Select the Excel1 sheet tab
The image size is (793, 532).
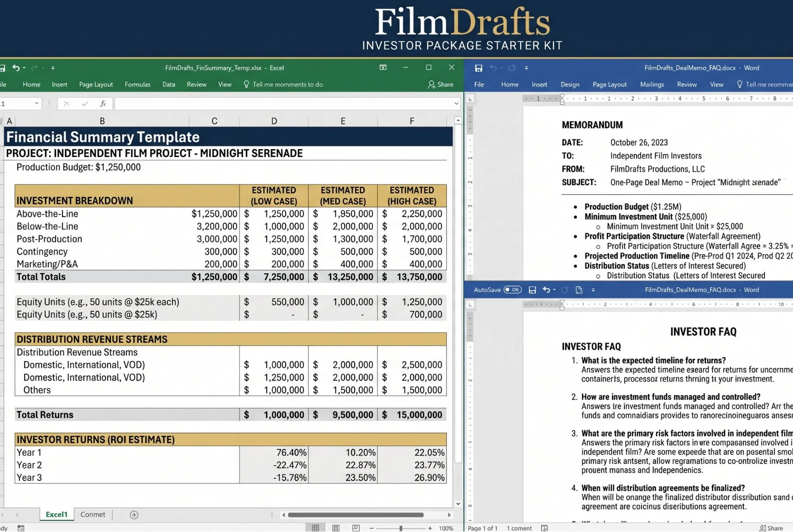click(x=57, y=515)
